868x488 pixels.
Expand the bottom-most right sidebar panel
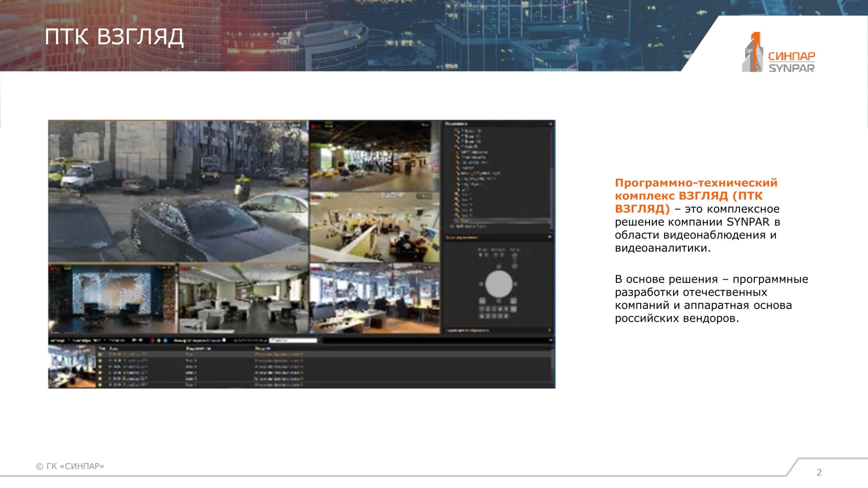coord(550,330)
